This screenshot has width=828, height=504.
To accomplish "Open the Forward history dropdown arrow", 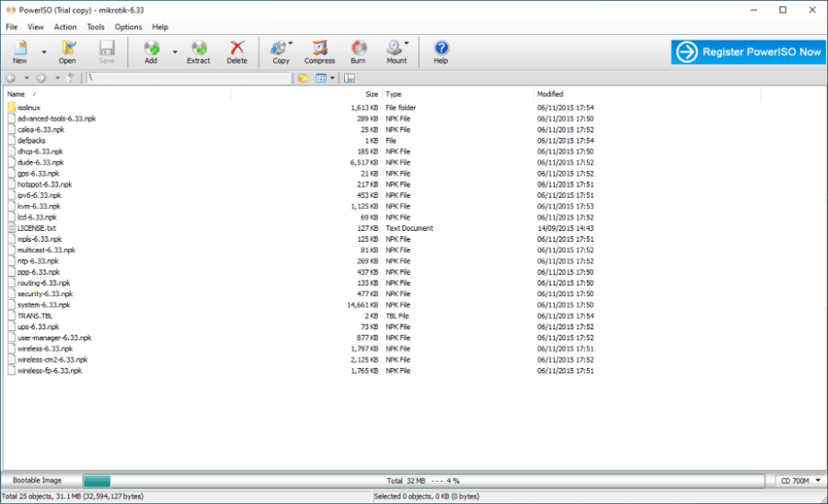I will (x=57, y=78).
